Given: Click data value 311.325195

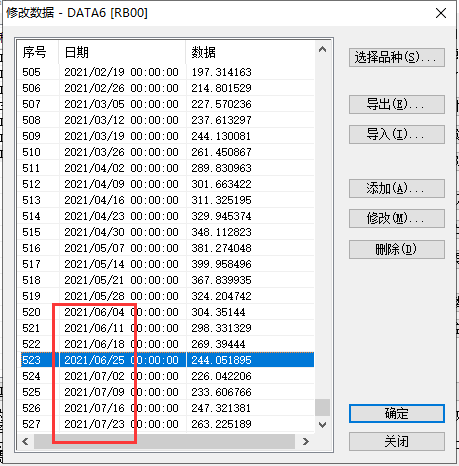Looking at the screenshot, I should tap(221, 200).
